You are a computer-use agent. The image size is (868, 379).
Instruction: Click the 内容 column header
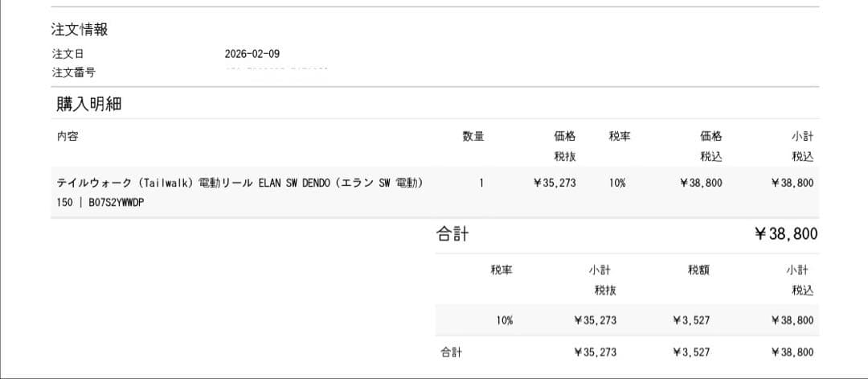coord(68,136)
